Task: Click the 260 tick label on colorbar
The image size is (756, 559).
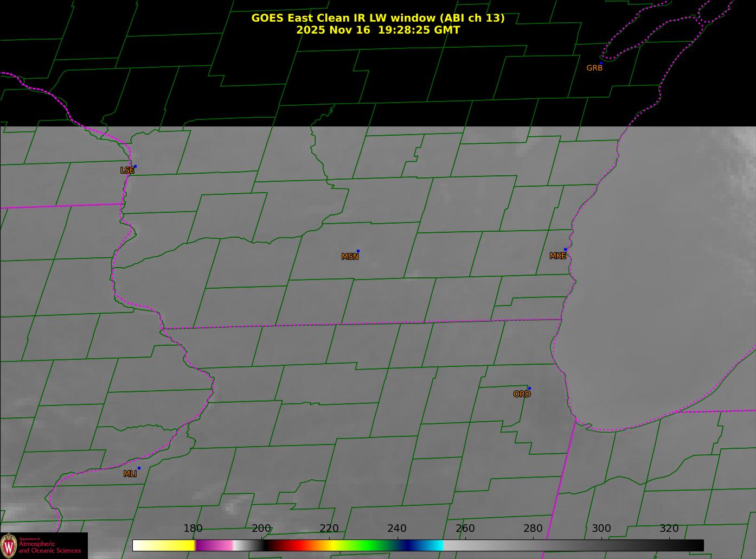Action: tap(465, 529)
